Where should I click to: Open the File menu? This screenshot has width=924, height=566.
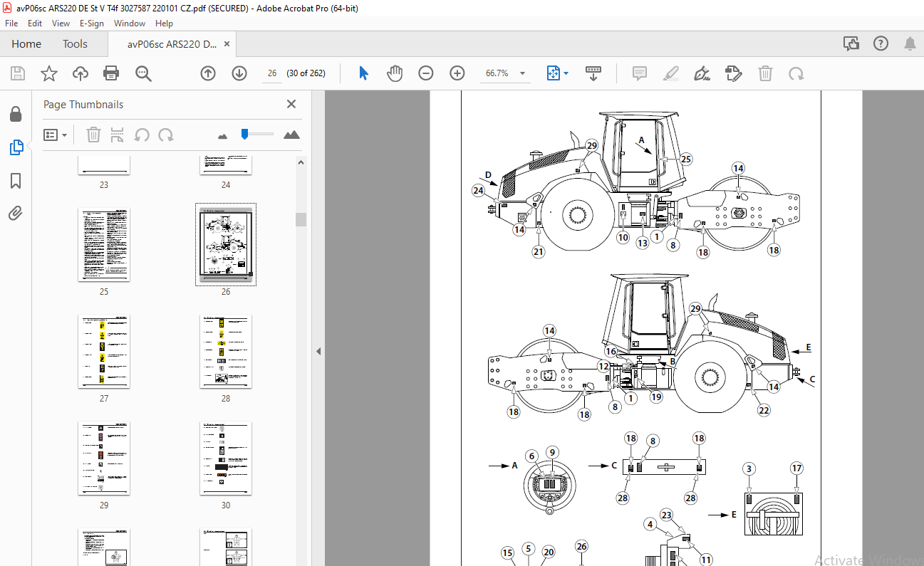pos(11,23)
